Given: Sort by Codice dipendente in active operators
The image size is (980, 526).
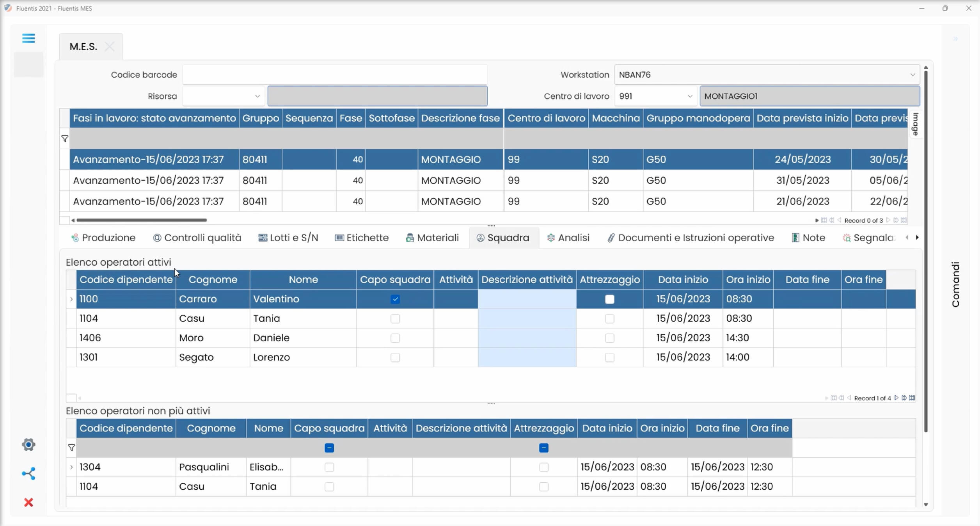Looking at the screenshot, I should click(x=126, y=280).
